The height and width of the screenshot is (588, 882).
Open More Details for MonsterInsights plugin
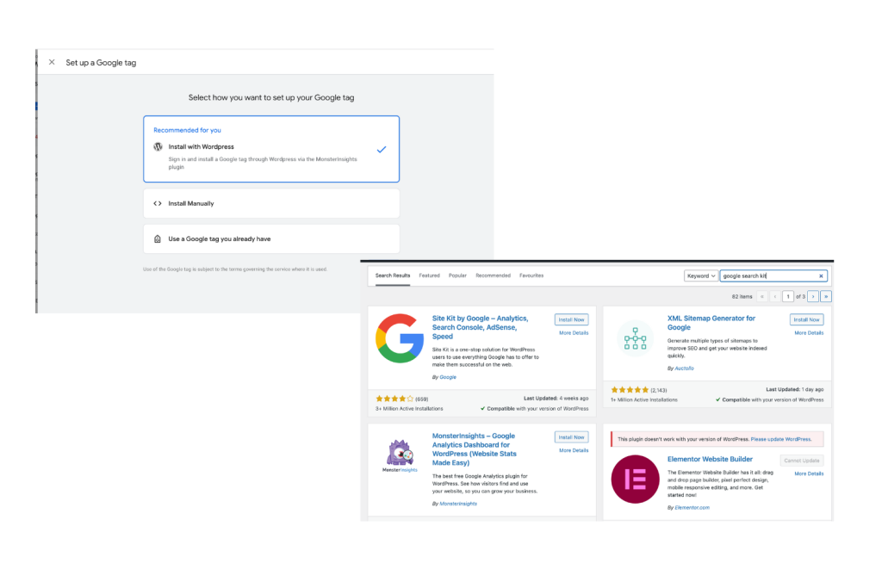click(573, 450)
